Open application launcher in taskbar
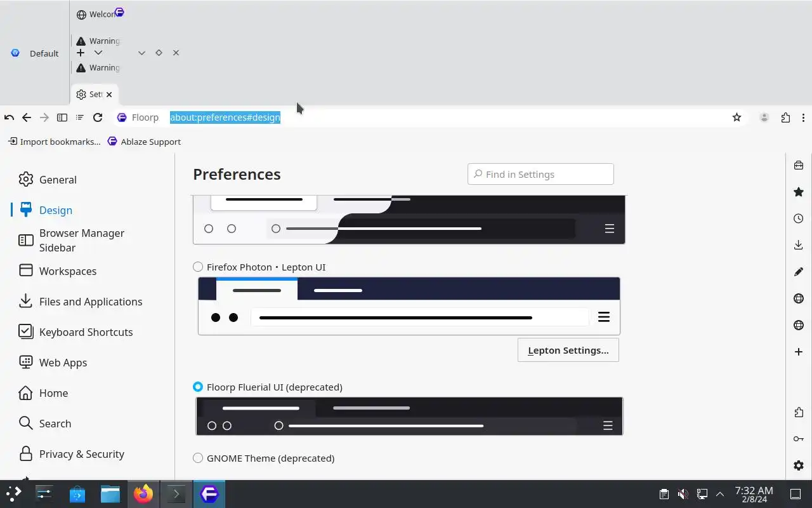812x508 pixels. click(x=14, y=494)
